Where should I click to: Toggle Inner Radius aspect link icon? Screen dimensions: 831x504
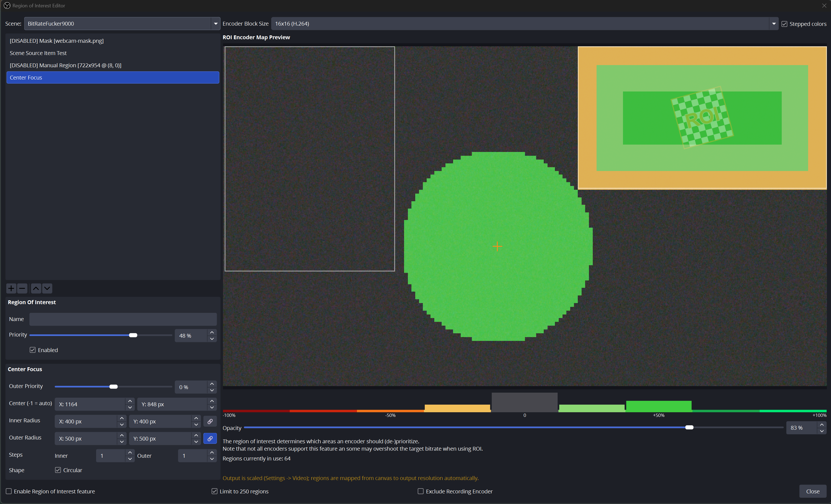click(210, 421)
